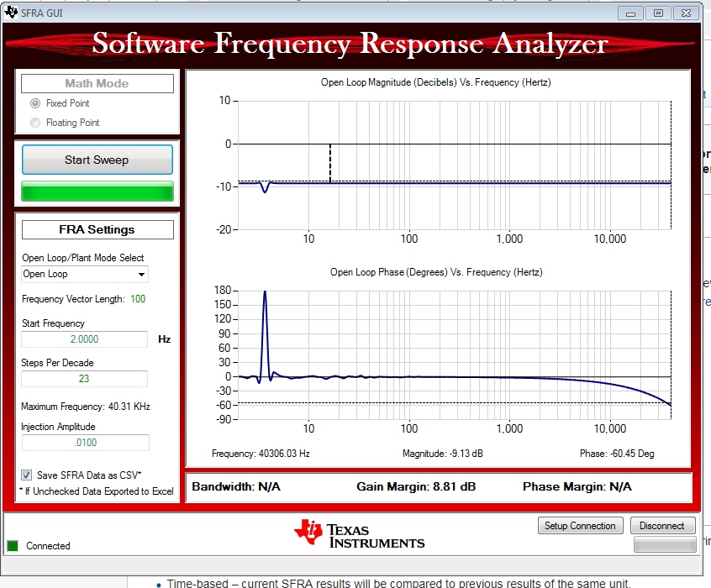Open the Open Loop/Plant Mode dropdown
Screen dimensions: 711x588
pos(84,274)
